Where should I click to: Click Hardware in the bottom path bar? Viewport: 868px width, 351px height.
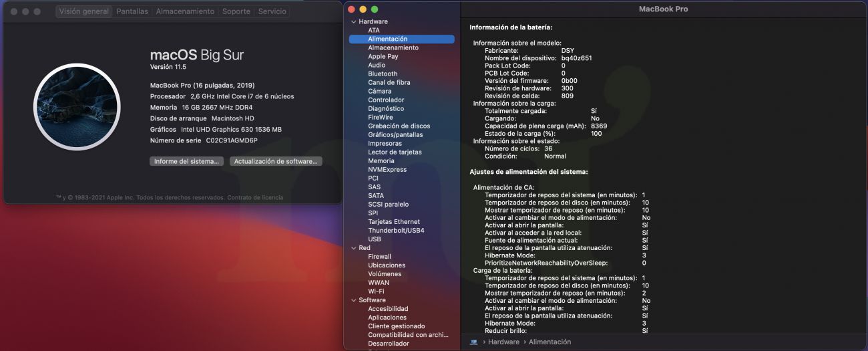tap(503, 342)
